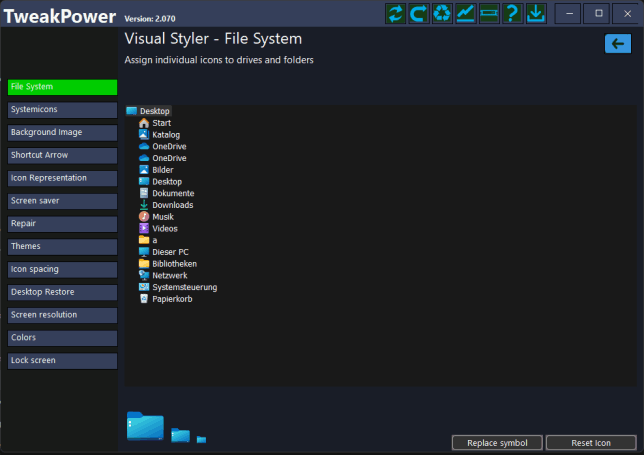Select the Systemsteuerung tree item
This screenshot has width=644, height=455.
click(x=184, y=287)
